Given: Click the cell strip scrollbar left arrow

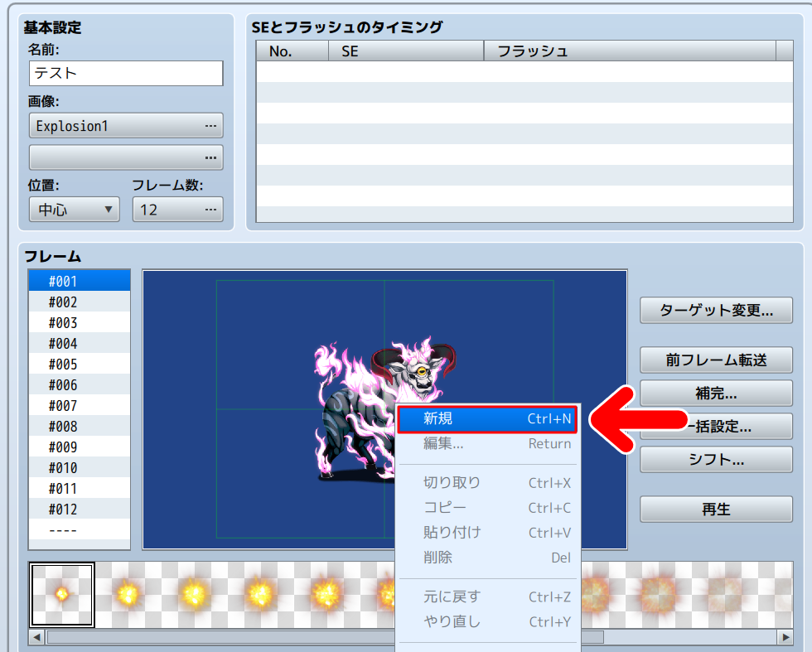Looking at the screenshot, I should tap(36, 636).
